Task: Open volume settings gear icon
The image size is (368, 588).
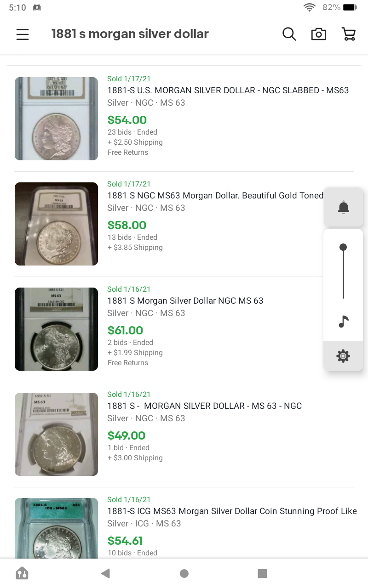Action: [x=343, y=356]
